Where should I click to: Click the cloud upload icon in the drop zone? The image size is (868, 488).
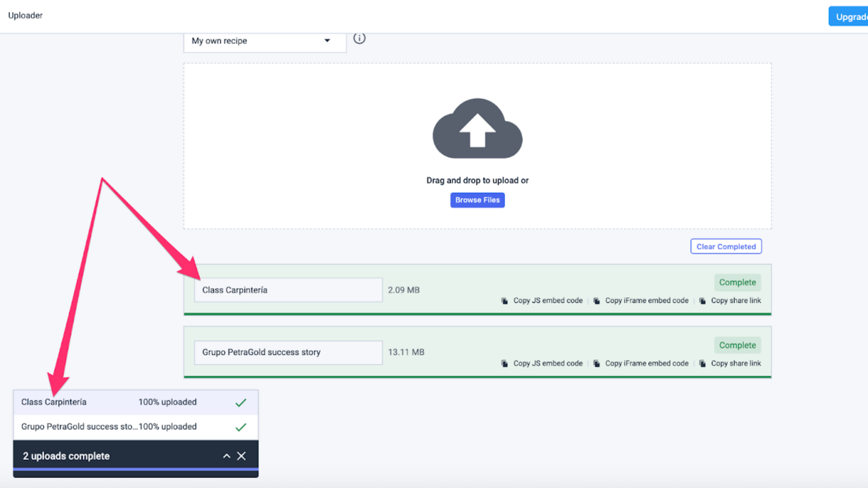point(477,129)
